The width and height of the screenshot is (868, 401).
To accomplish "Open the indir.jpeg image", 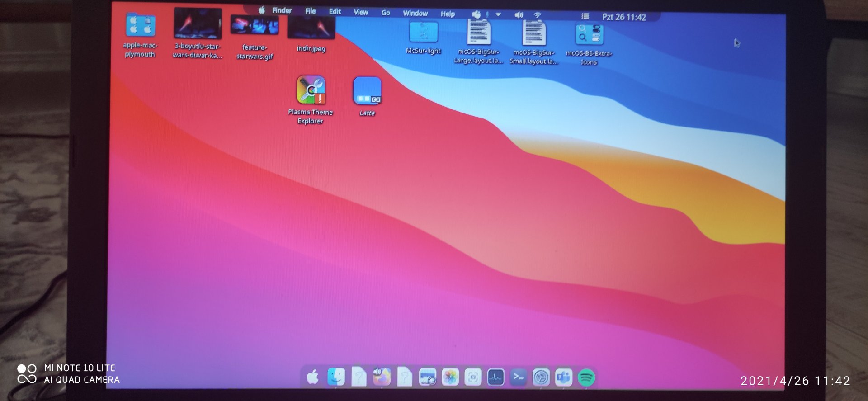I will 311,28.
